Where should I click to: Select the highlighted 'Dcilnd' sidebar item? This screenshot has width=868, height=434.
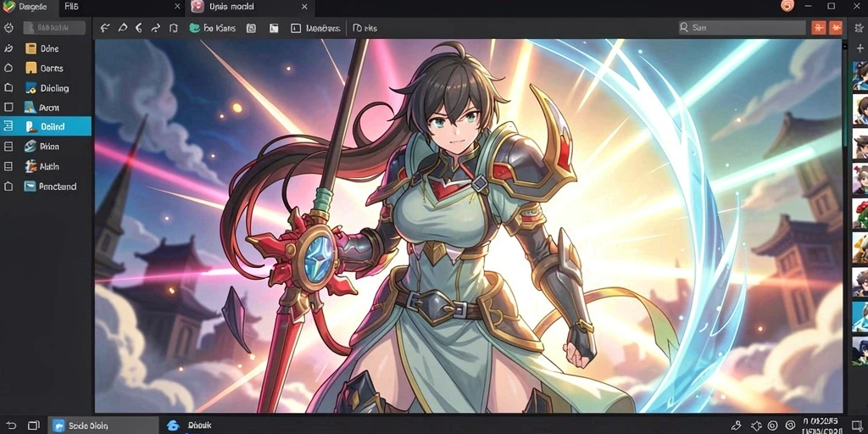(46, 126)
